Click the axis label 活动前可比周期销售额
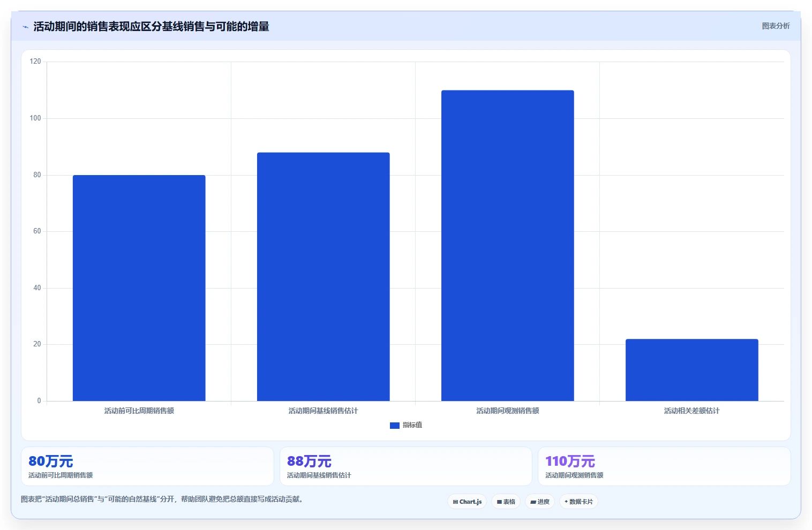The height and width of the screenshot is (530, 812). click(139, 411)
